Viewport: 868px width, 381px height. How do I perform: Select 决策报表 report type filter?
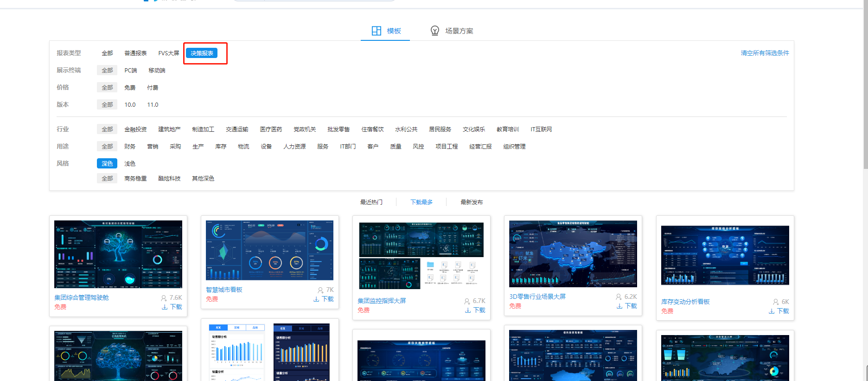(202, 53)
